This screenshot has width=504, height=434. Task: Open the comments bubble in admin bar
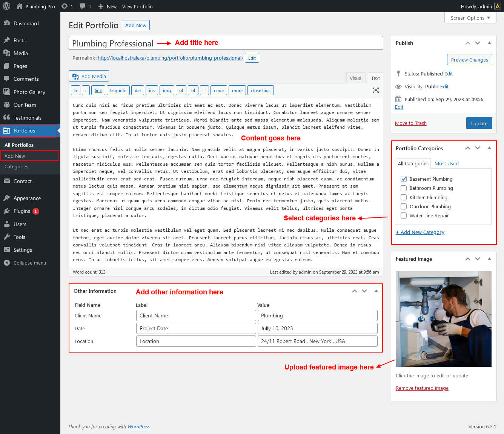pyautogui.click(x=82, y=6)
